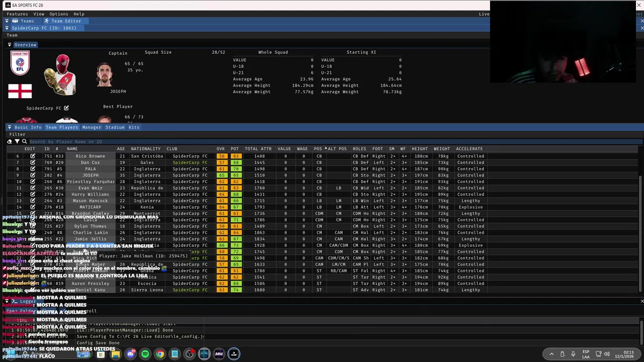This screenshot has width=644, height=362.
Task: Launch Google Chrome from taskbar
Action: tap(159, 354)
